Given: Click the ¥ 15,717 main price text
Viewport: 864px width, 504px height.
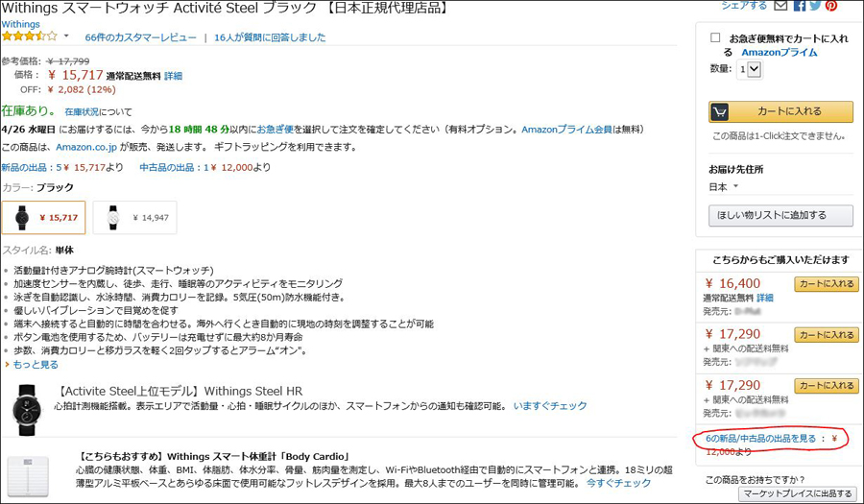Looking at the screenshot, I should (76, 75).
